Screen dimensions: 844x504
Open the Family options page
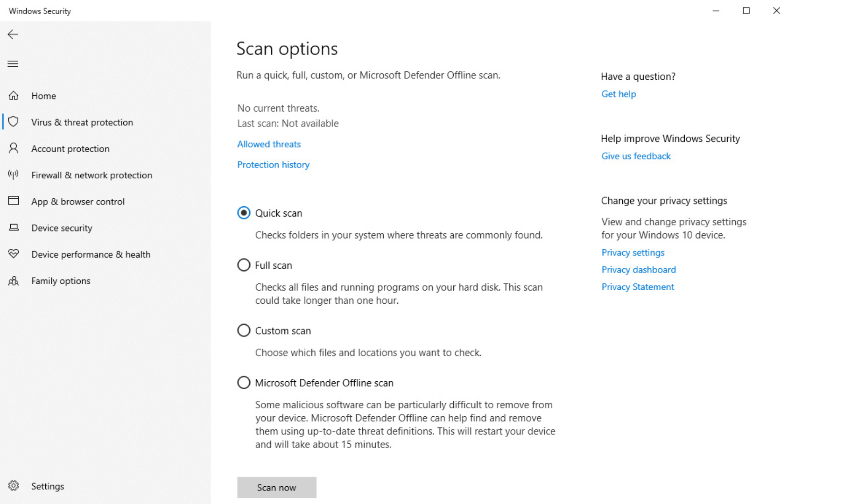61,280
